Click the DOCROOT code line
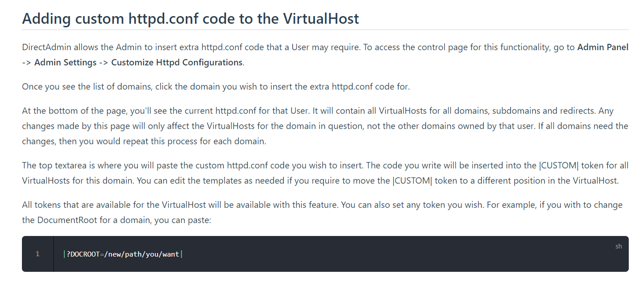 [x=123, y=254]
